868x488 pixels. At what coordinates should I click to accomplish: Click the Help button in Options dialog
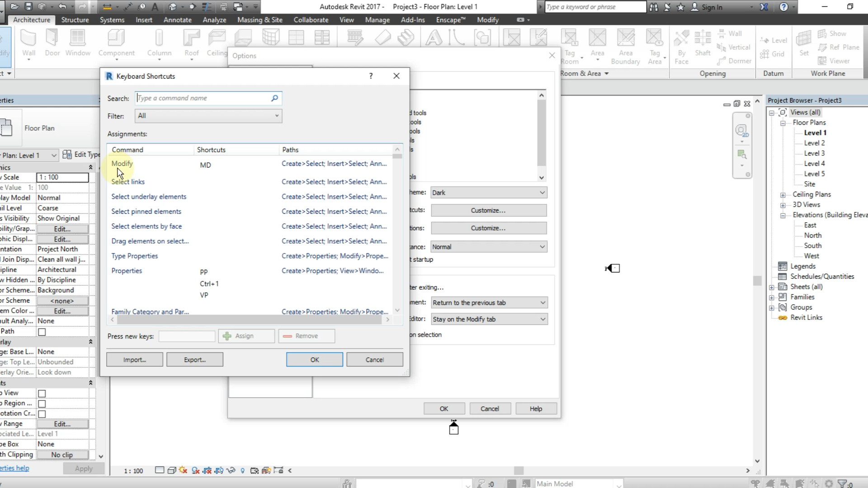(536, 408)
